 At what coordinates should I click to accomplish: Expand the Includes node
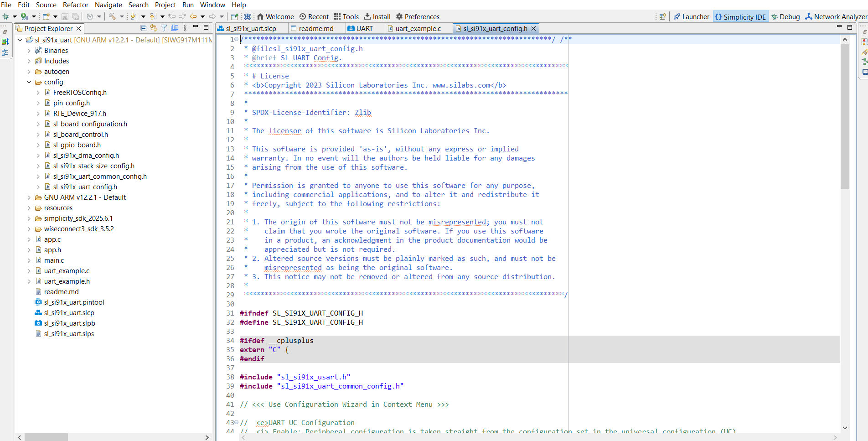(x=29, y=61)
